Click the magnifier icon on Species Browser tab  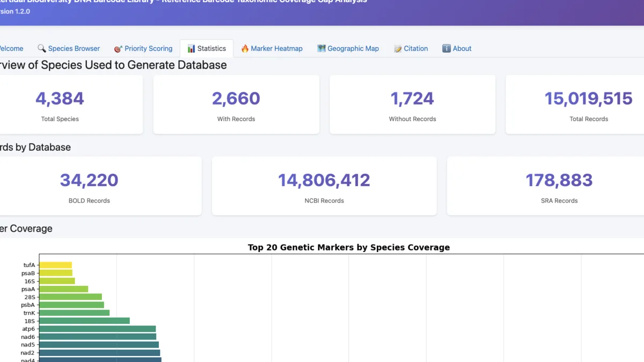pos(41,48)
